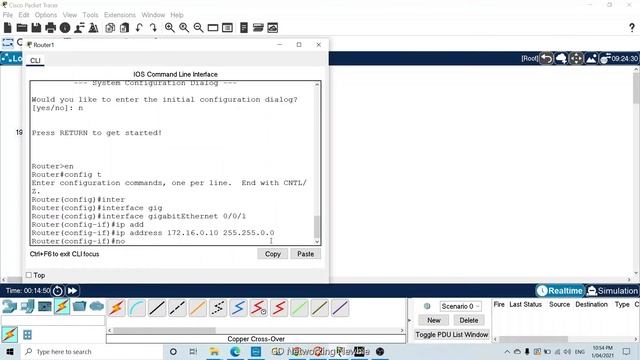The height and width of the screenshot is (360, 640).
Task: Click the Copy toolbar icon
Action: click(x=110, y=28)
